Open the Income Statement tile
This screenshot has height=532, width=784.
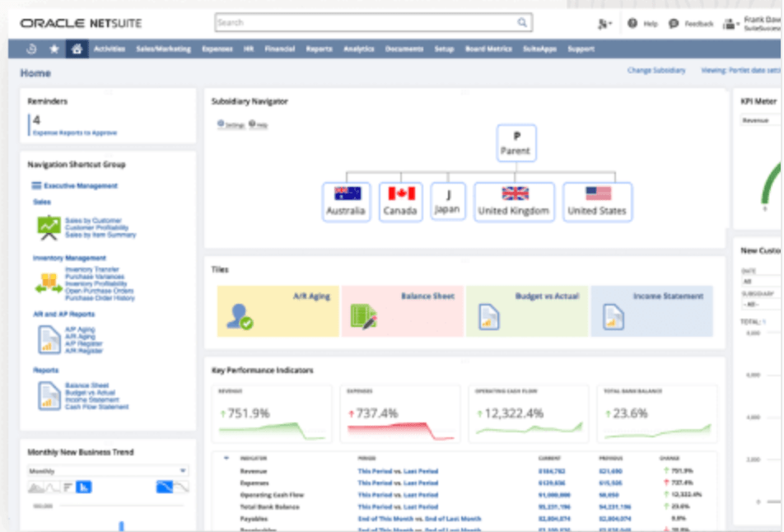651,311
